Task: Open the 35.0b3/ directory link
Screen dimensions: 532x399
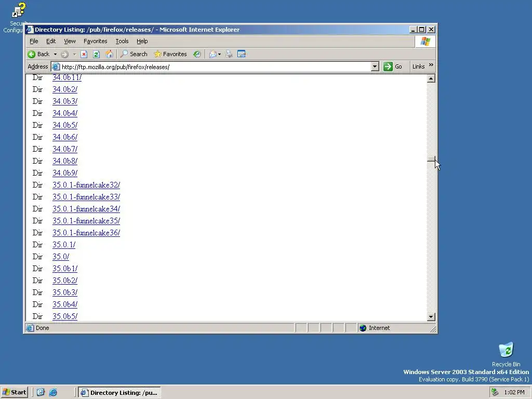Action: coord(65,292)
